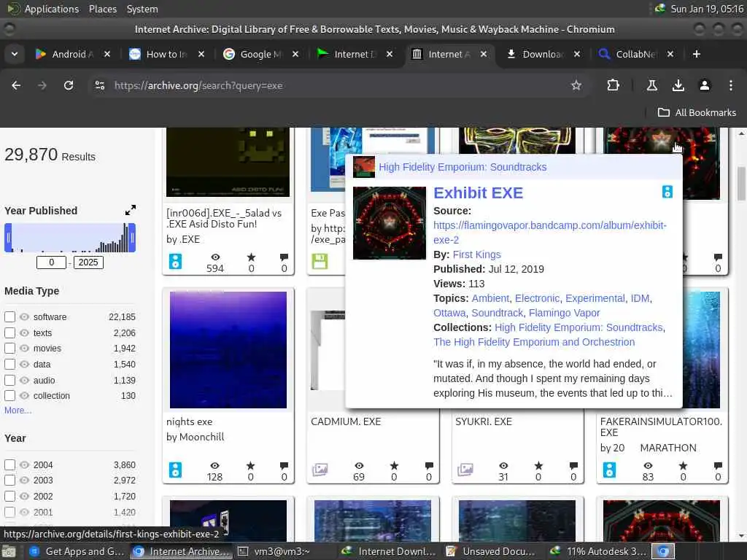Toggle eye icon next to software
The image size is (747, 560).
coord(24,316)
